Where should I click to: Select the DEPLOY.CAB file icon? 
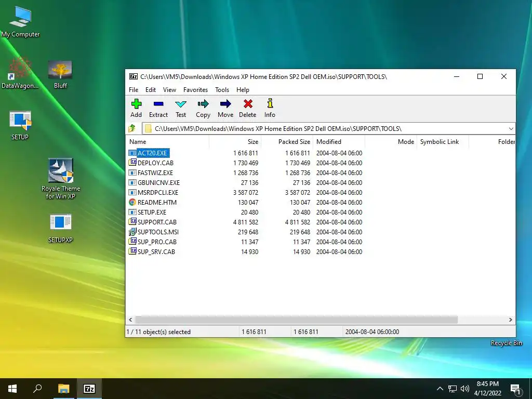click(x=132, y=163)
